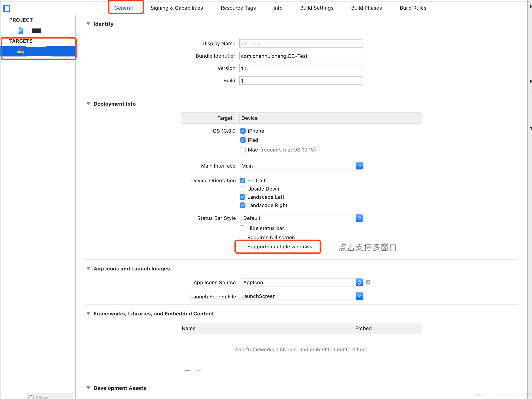Toggle Portrait device orientation on
This screenshot has height=399, width=532.
[242, 180]
